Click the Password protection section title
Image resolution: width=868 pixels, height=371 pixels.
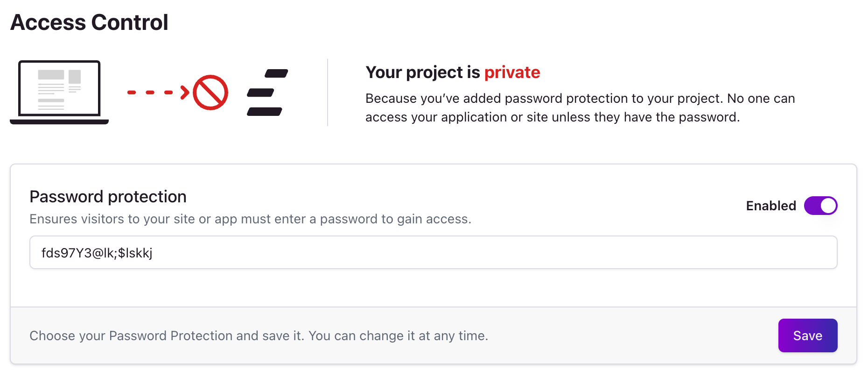click(x=108, y=196)
